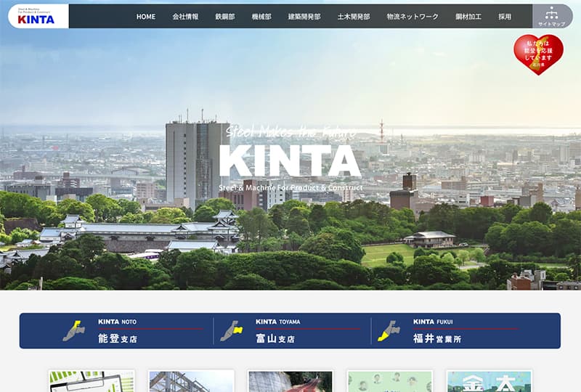
Task: Open the light green illustrated faces thumbnail
Action: pos(389,381)
